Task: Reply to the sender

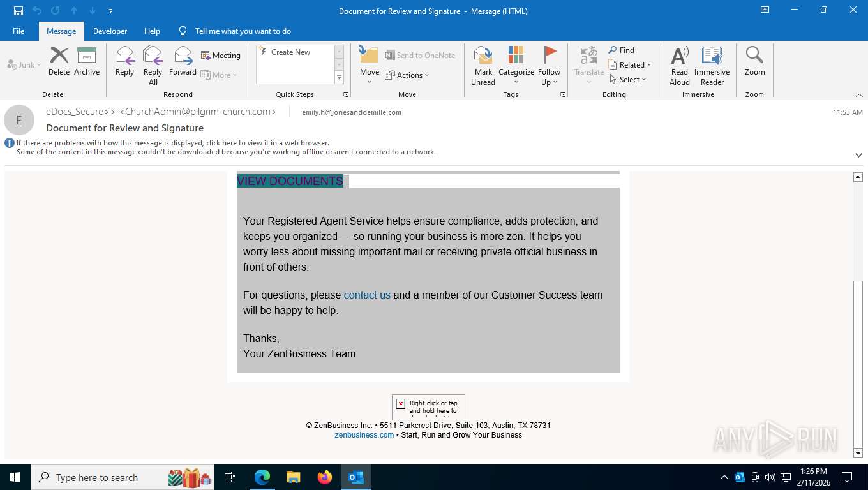Action: [x=125, y=61]
